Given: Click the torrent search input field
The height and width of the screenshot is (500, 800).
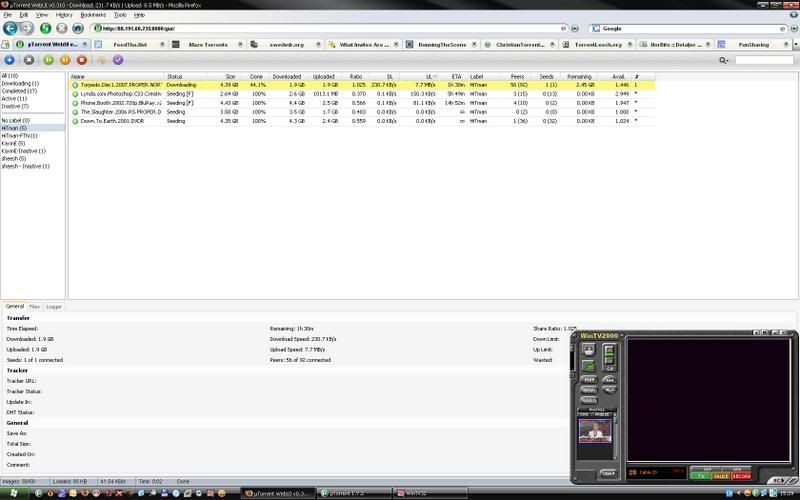Looking at the screenshot, I should (764, 60).
